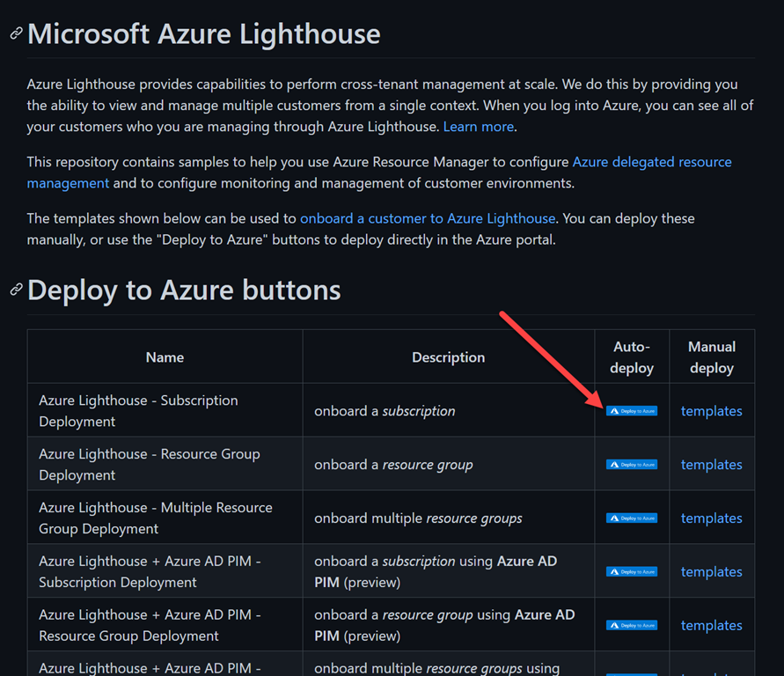Click Deploy to Azure for Subscription Deployment

632,411
